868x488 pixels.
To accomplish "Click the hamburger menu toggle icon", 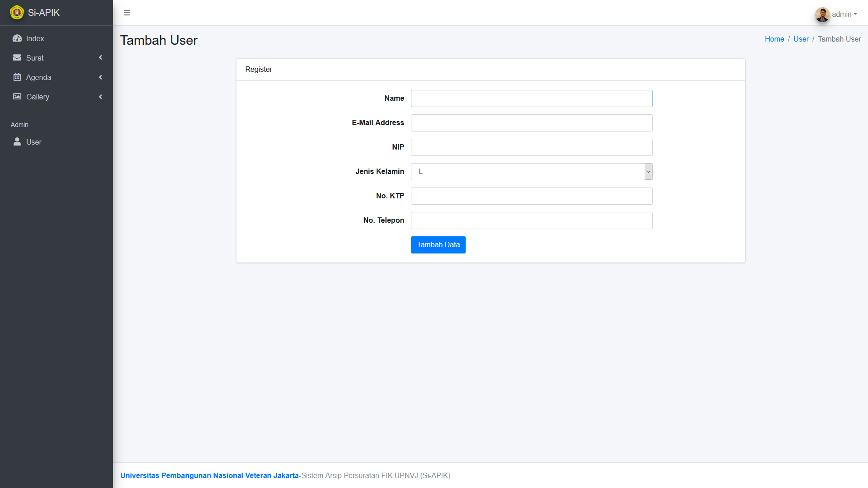I will 127,13.
